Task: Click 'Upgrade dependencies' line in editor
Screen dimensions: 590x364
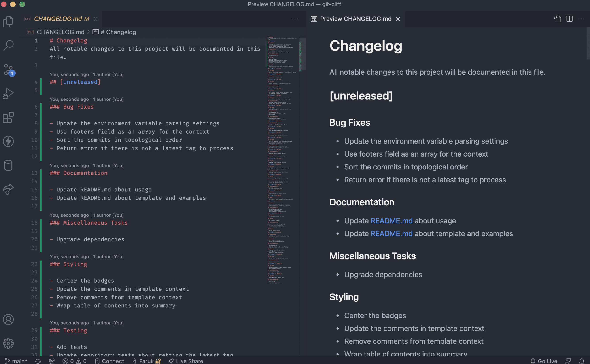Action: 87,239
